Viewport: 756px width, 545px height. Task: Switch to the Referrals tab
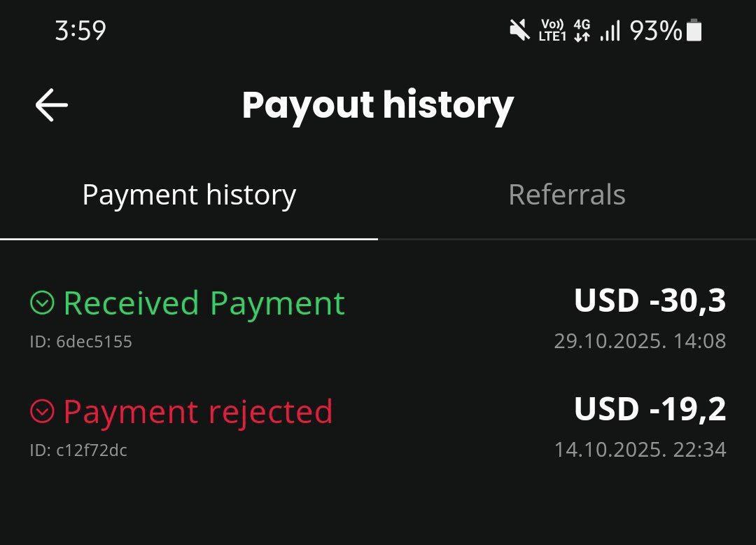click(566, 195)
